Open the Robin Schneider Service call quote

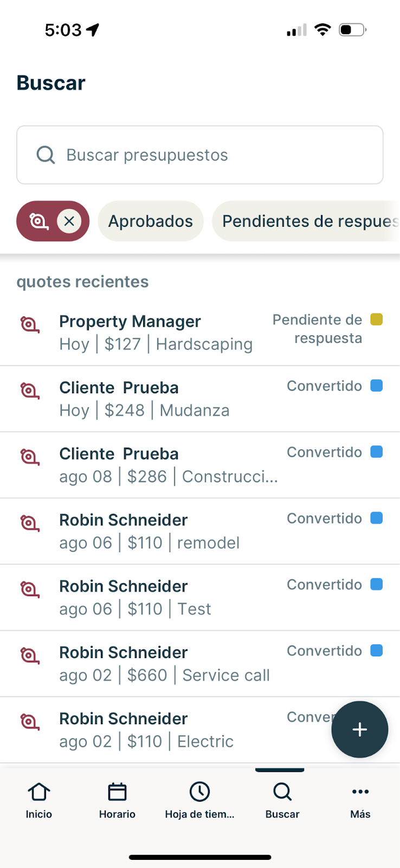point(163,663)
